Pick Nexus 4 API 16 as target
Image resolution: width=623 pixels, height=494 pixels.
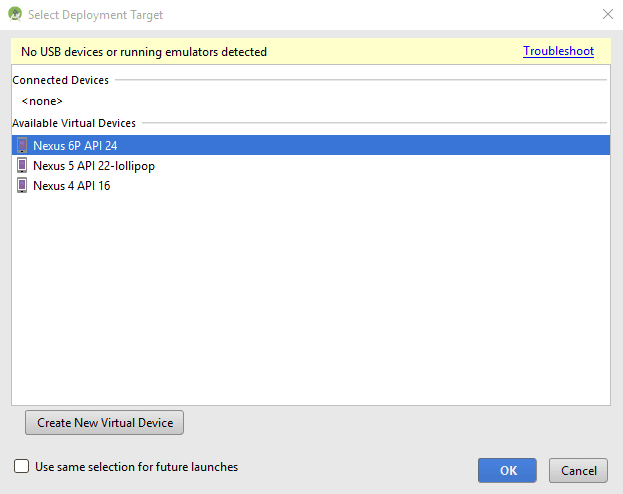tap(71, 186)
